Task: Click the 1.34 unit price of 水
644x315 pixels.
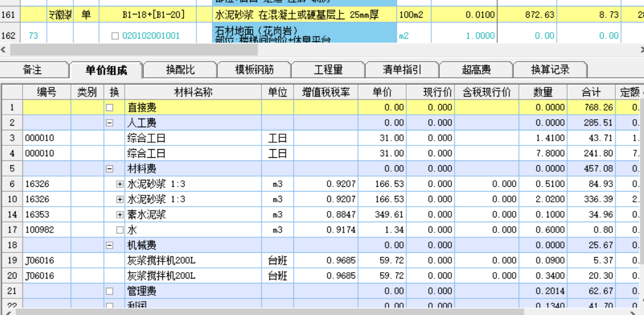Action: [x=382, y=230]
